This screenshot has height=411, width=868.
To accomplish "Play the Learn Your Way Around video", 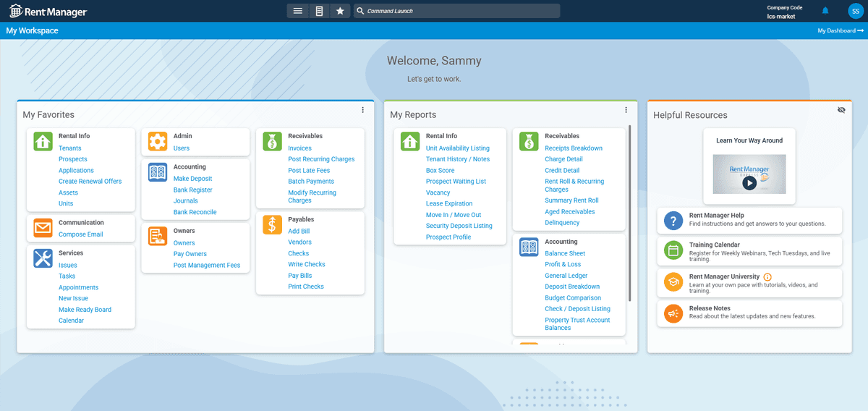I will click(749, 183).
